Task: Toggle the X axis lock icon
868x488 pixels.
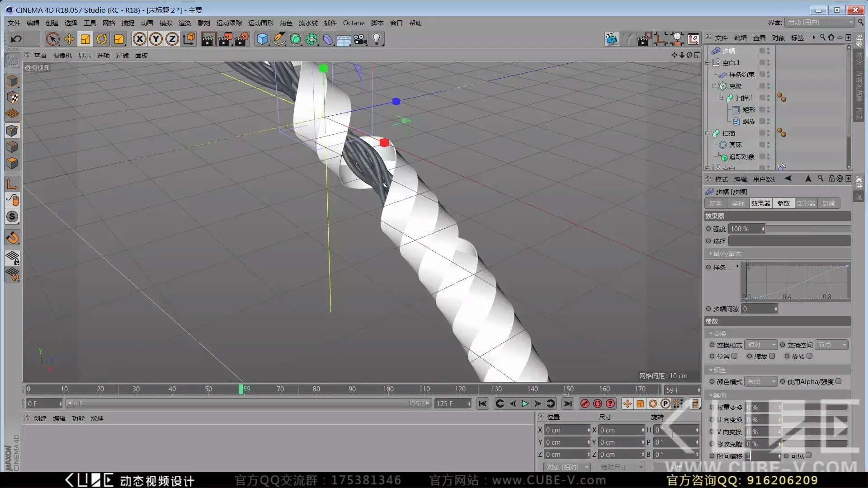Action: [140, 39]
